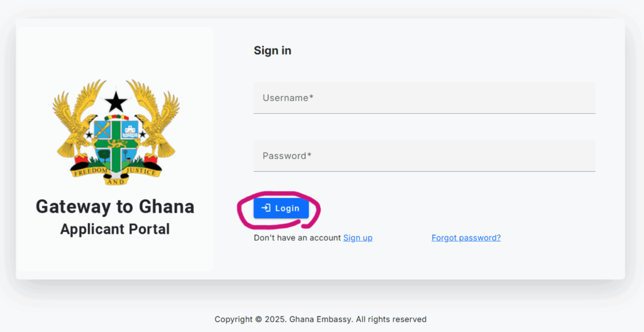
Task: Open the Sign up link
Action: (358, 238)
